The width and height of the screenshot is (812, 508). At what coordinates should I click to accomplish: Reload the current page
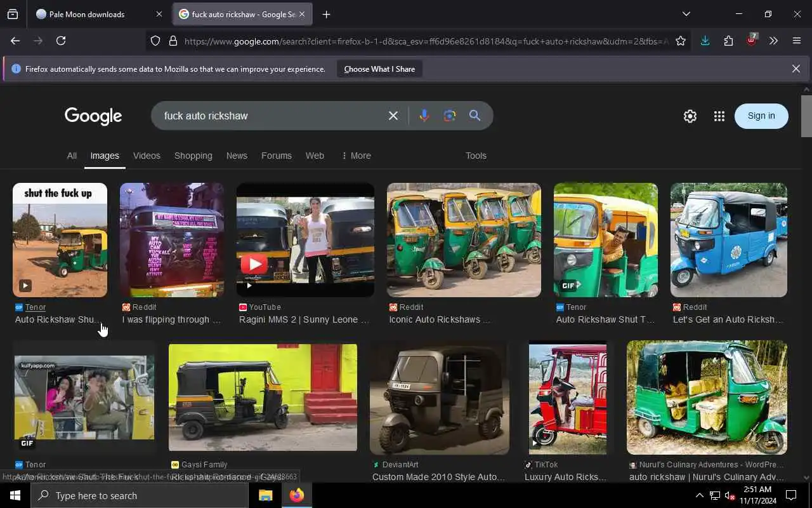[x=61, y=41]
